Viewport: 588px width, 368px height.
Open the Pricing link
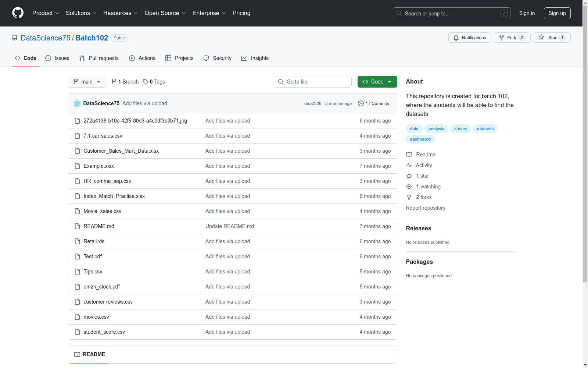pos(241,13)
